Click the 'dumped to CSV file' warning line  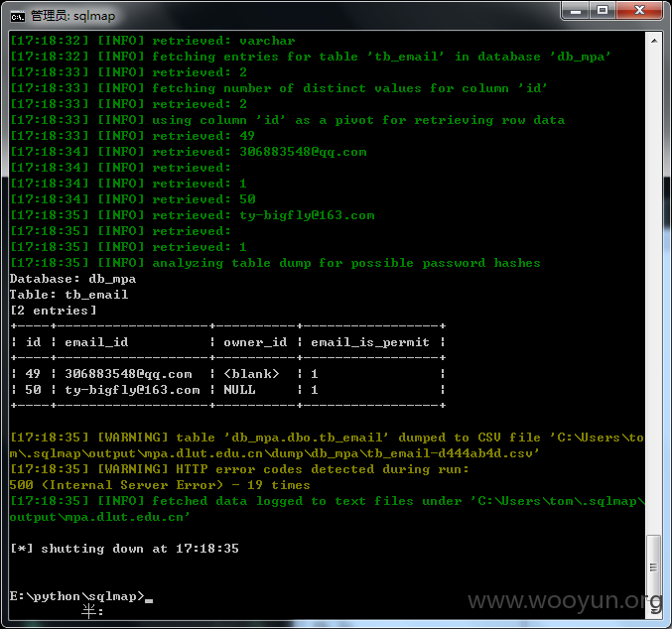click(327, 438)
